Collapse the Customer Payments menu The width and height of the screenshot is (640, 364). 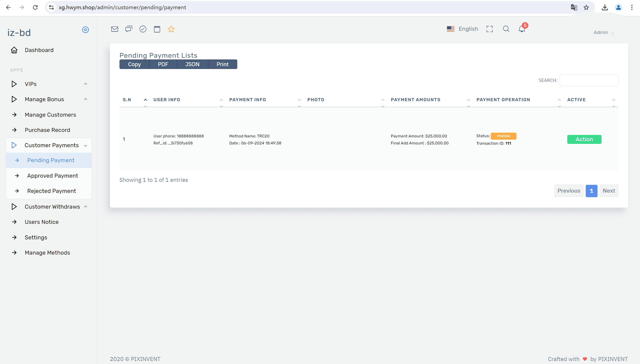pyautogui.click(x=49, y=145)
